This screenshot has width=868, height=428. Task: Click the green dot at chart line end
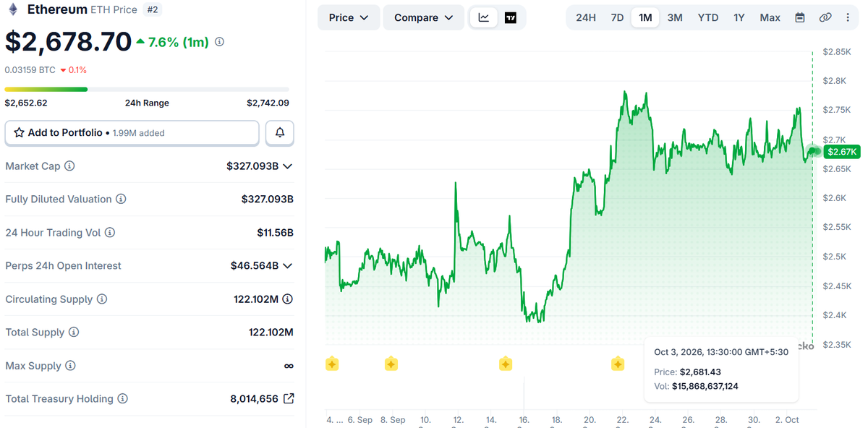tap(814, 151)
